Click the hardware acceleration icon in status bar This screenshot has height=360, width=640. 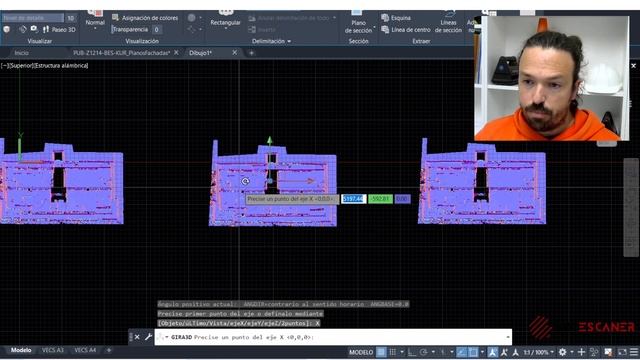608,352
